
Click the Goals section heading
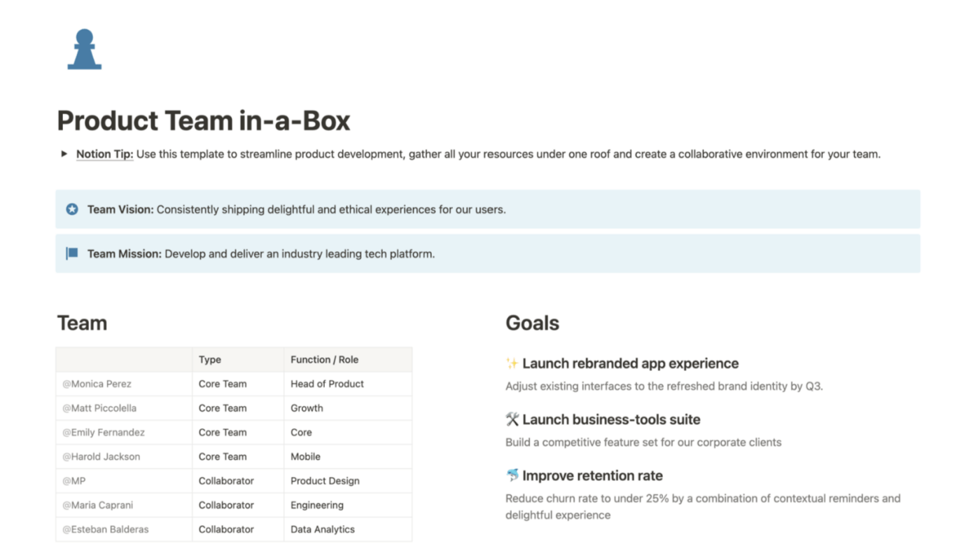[x=532, y=323]
